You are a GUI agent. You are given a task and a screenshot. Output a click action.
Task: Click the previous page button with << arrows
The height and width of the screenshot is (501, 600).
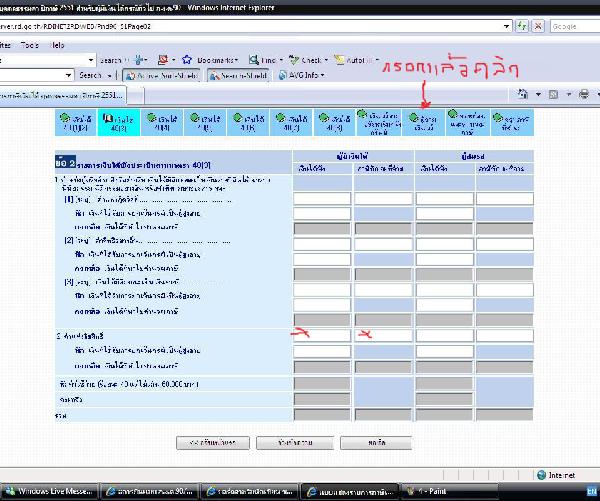coord(213,443)
